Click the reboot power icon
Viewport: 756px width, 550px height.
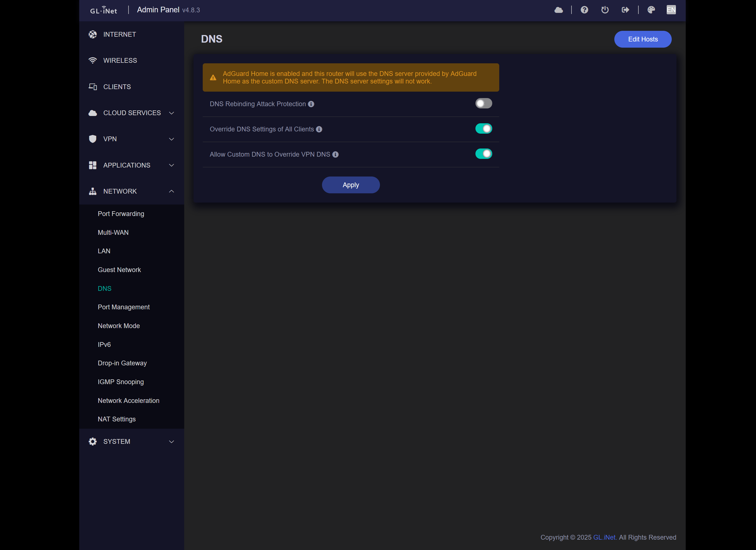click(x=605, y=10)
